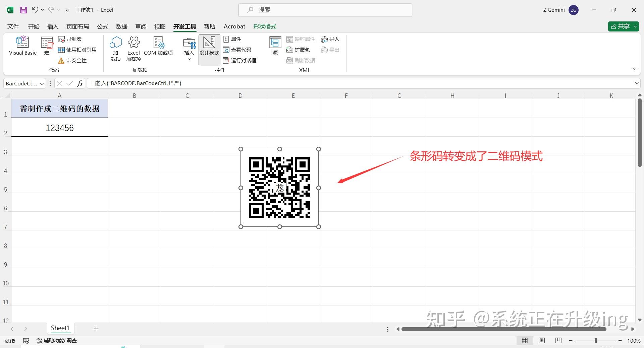Open the Help tab
This screenshot has height=348, width=644.
pyautogui.click(x=210, y=26)
